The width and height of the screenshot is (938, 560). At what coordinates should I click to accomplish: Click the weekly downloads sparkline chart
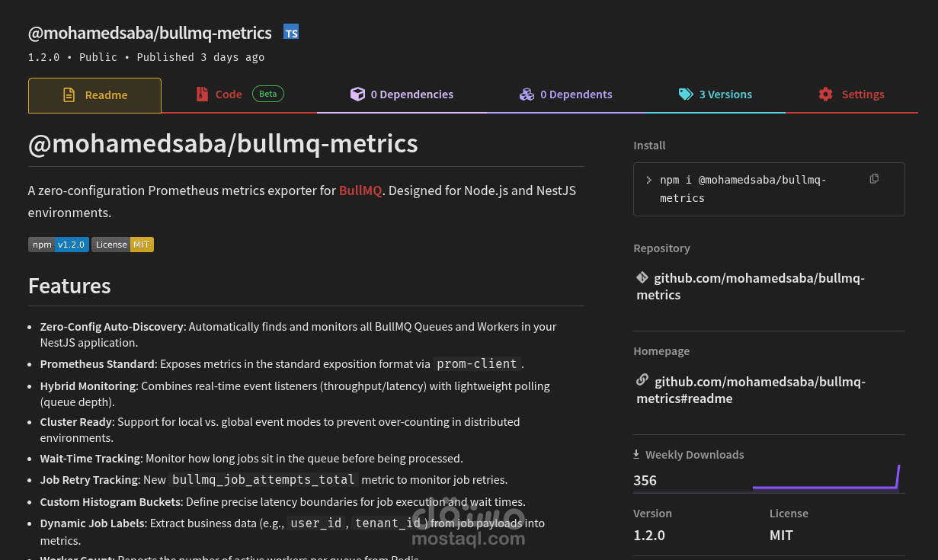point(826,478)
